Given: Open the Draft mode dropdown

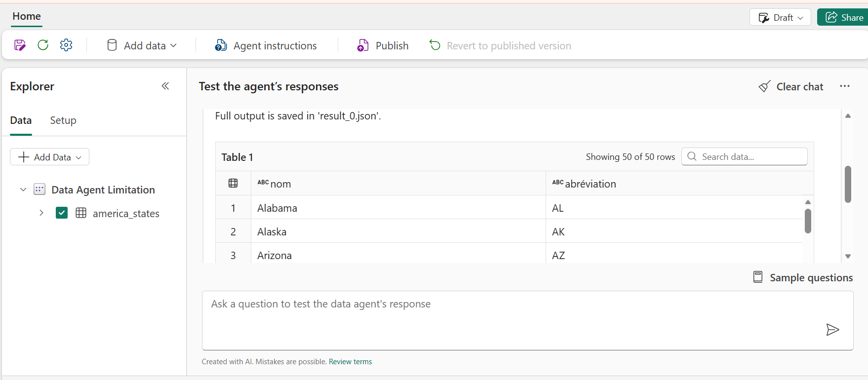Looking at the screenshot, I should point(780,17).
